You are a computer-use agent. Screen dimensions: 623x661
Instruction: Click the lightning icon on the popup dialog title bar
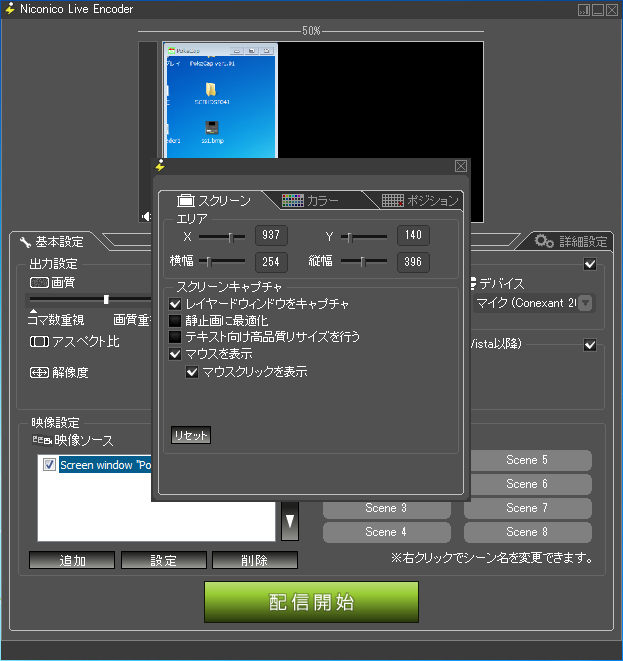(x=160, y=166)
